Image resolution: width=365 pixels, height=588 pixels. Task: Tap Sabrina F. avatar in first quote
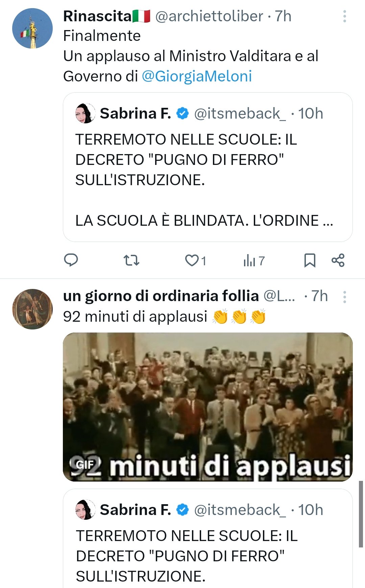click(85, 113)
